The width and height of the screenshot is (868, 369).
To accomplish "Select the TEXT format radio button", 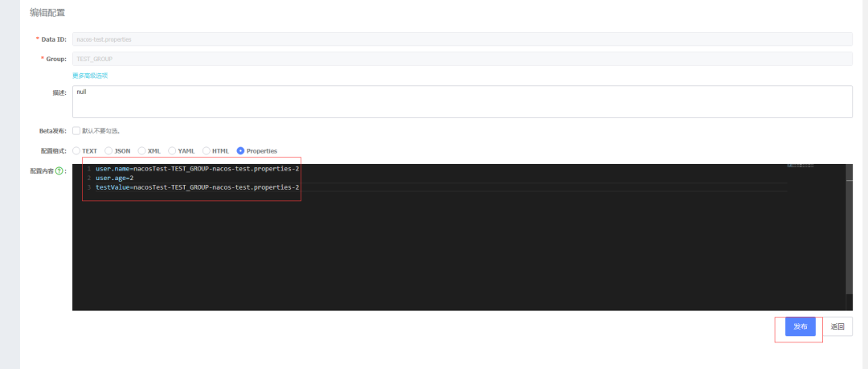I will click(x=76, y=150).
